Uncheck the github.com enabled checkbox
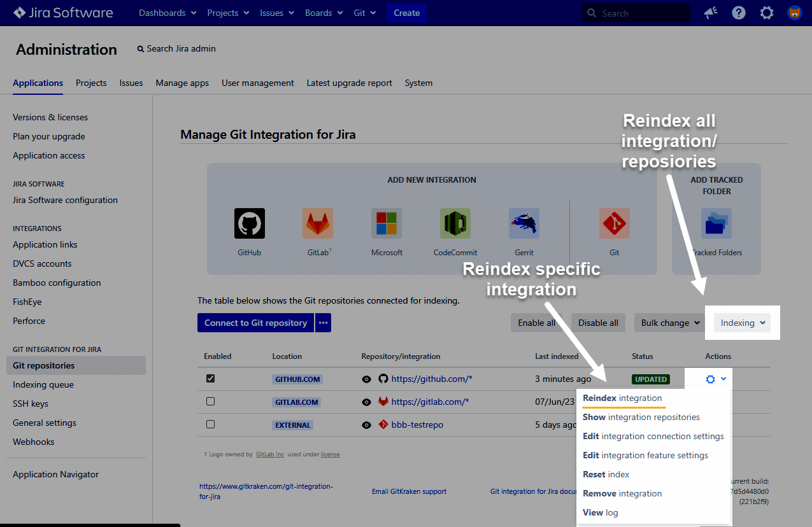 coord(211,379)
